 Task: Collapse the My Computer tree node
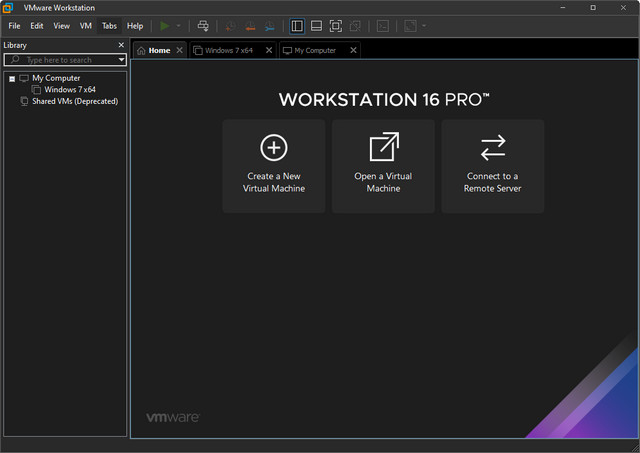click(12, 78)
